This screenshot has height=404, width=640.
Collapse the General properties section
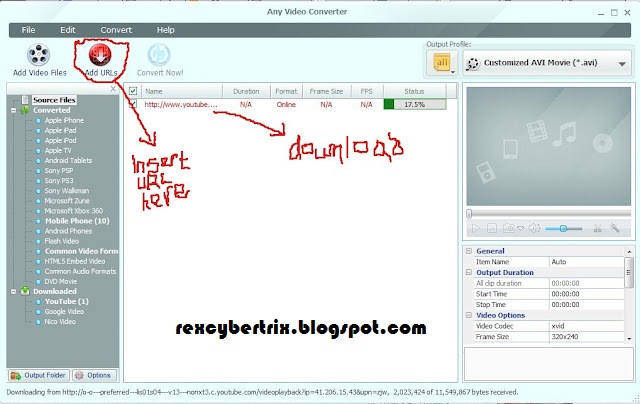[469, 251]
